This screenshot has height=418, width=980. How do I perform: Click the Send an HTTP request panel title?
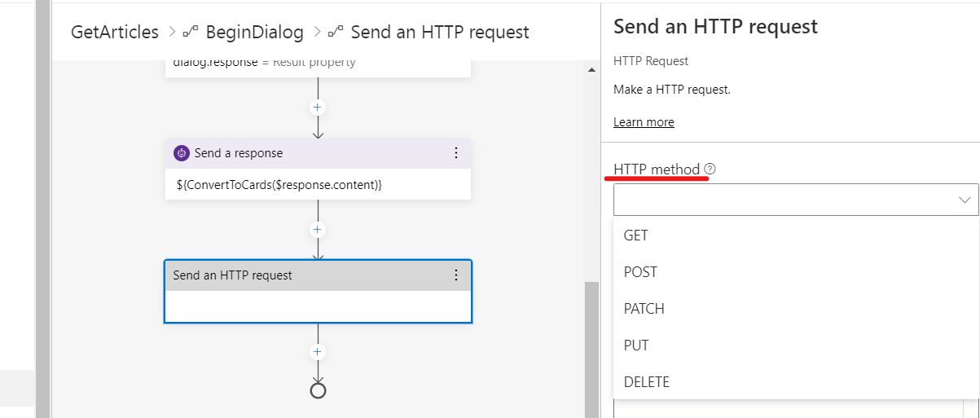click(715, 26)
